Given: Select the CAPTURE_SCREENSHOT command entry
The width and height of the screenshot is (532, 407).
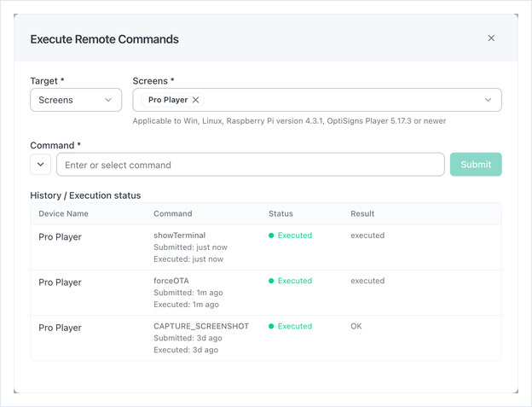Looking at the screenshot, I should click(x=201, y=326).
